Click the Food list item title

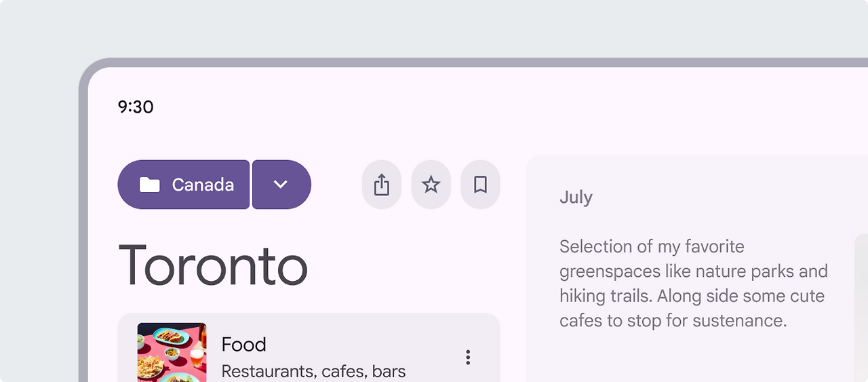243,345
